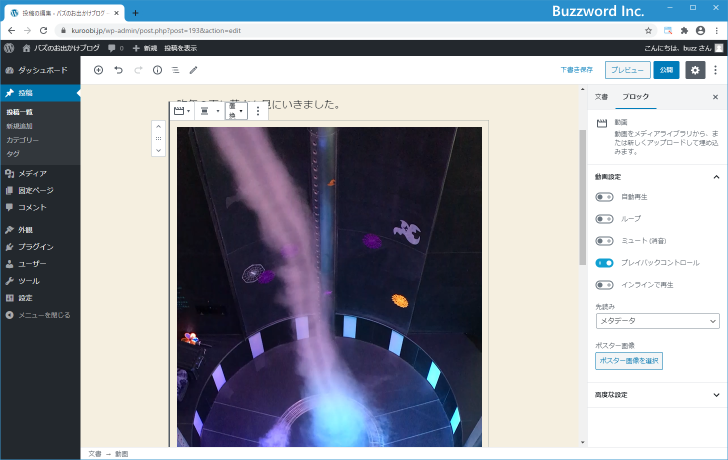Click the undo arrow in editor toolbar
Image resolution: width=728 pixels, height=460 pixels.
click(118, 70)
